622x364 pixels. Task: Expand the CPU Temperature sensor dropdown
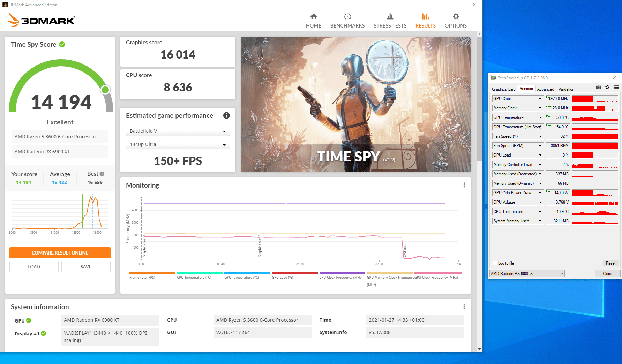point(540,212)
